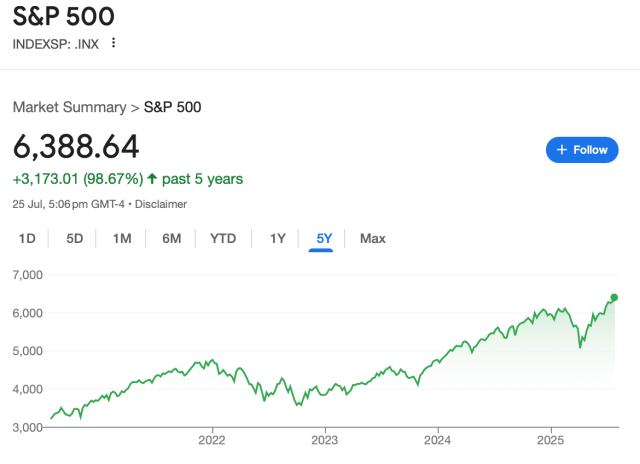Click the active 5Y range tab

click(323, 238)
